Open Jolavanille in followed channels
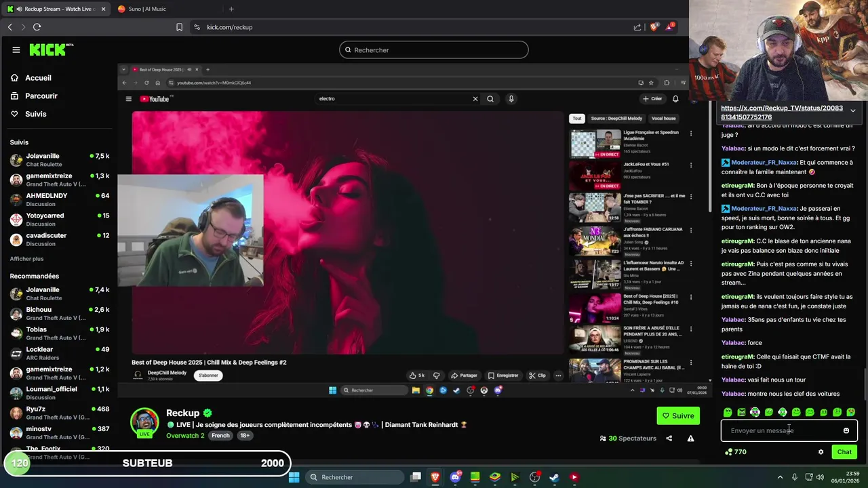 point(60,160)
